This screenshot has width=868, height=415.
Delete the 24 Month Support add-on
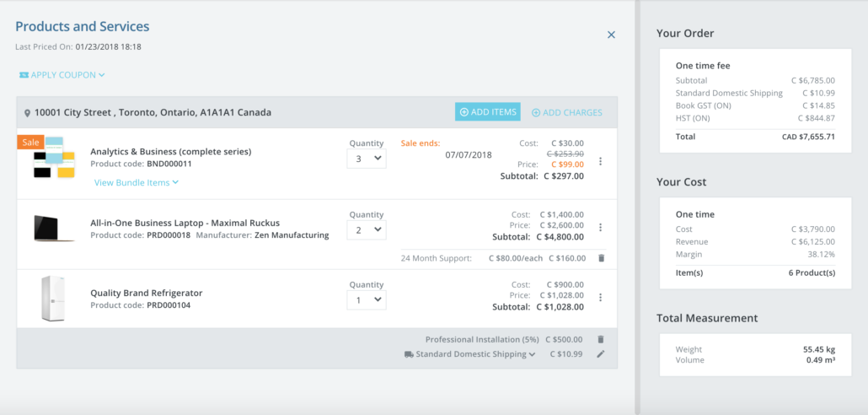point(601,258)
